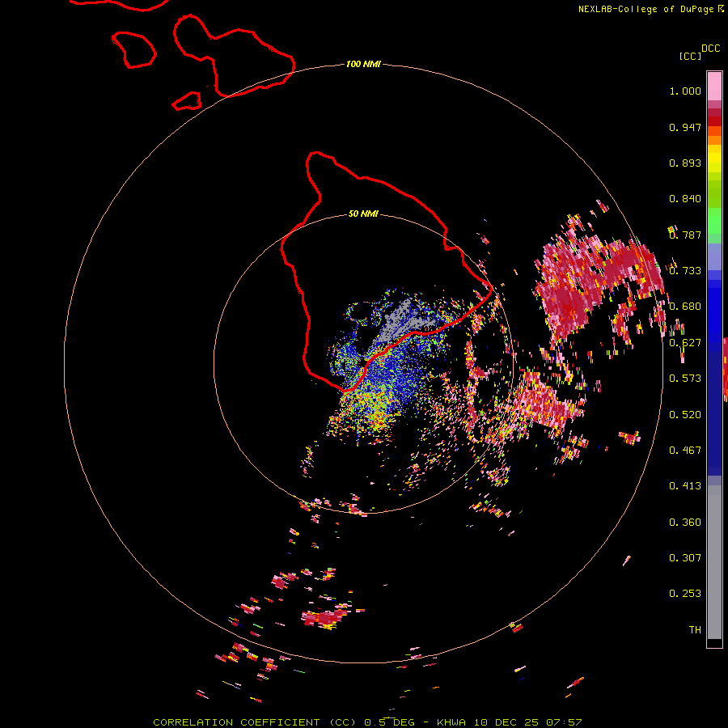Image resolution: width=728 pixels, height=728 pixels.
Task: Click the 0.307 scale value
Action: [685, 558]
